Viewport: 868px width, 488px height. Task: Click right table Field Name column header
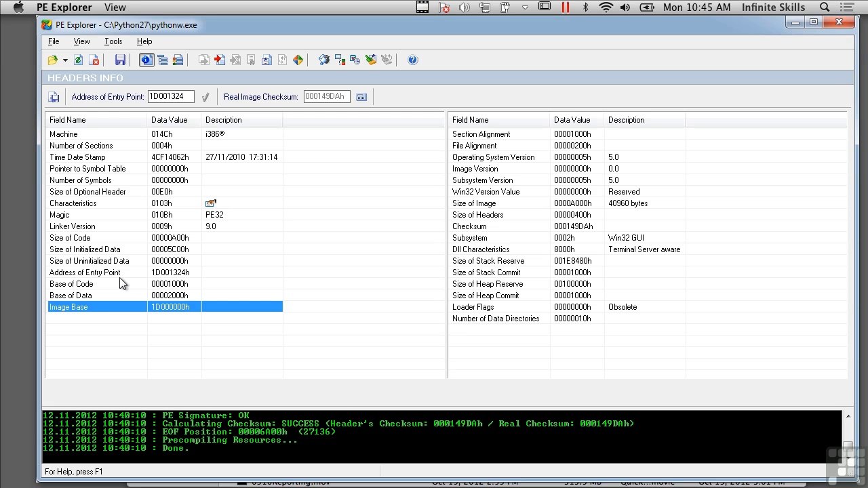click(499, 120)
